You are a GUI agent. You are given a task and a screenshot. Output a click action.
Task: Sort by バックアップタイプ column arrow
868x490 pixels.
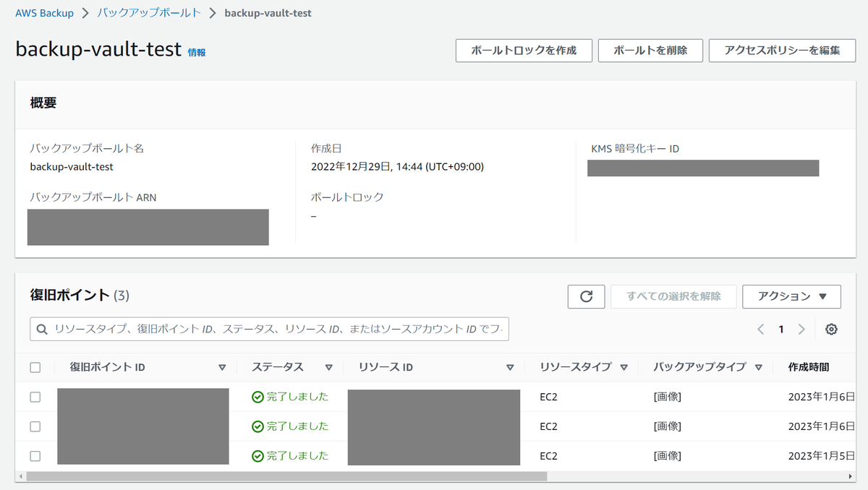tap(758, 368)
